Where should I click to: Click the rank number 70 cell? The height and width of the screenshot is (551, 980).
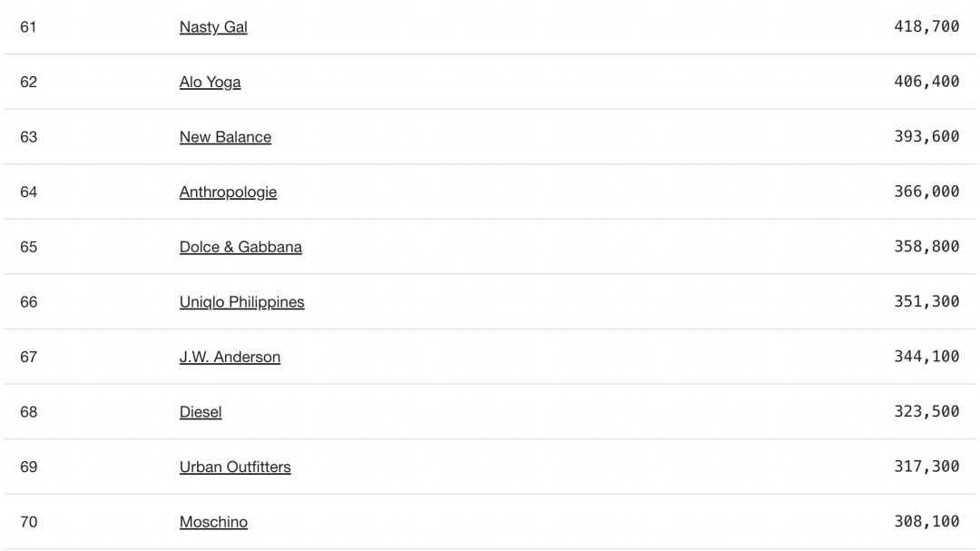29,522
